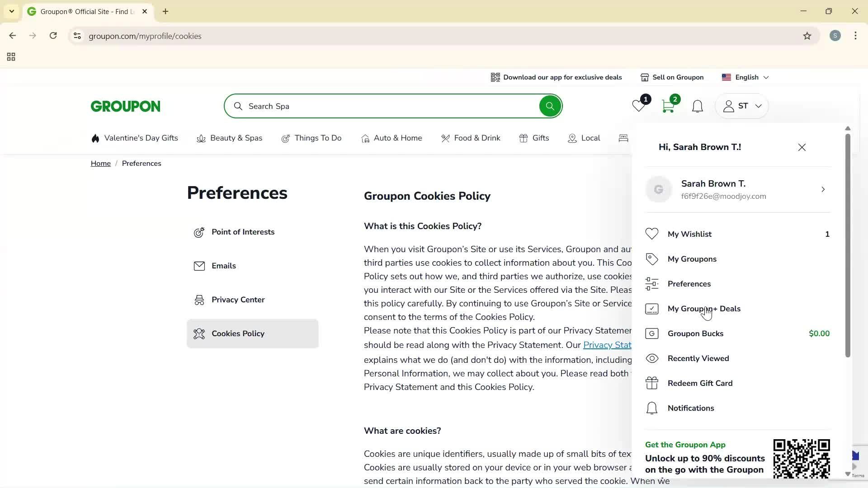Close the account panel with the X
The image size is (868, 488).
[x=802, y=147]
